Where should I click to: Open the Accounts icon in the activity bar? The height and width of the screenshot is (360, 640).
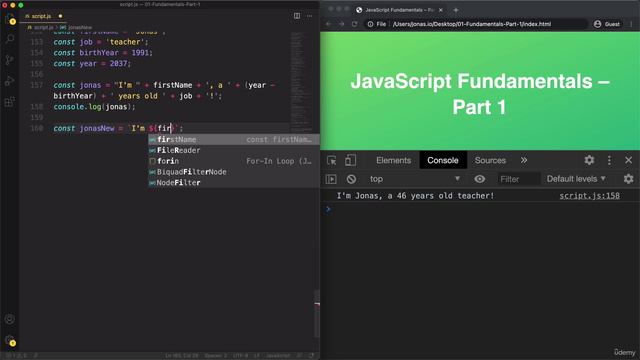9,319
